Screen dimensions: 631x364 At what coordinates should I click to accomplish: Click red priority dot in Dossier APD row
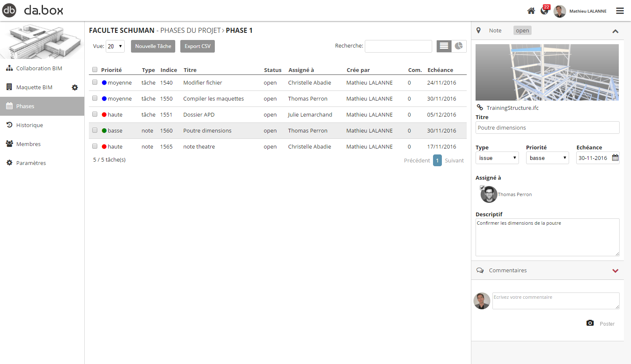(x=104, y=114)
